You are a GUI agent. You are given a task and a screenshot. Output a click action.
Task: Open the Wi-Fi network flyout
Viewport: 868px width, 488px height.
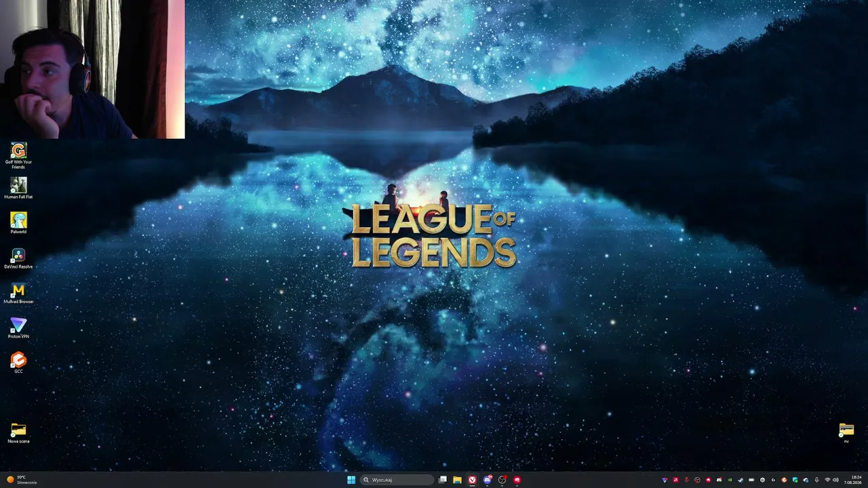click(827, 480)
